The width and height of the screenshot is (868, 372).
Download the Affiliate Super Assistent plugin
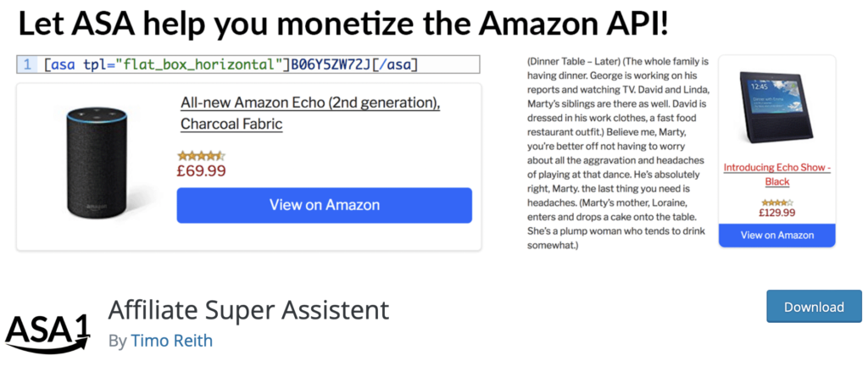814,307
